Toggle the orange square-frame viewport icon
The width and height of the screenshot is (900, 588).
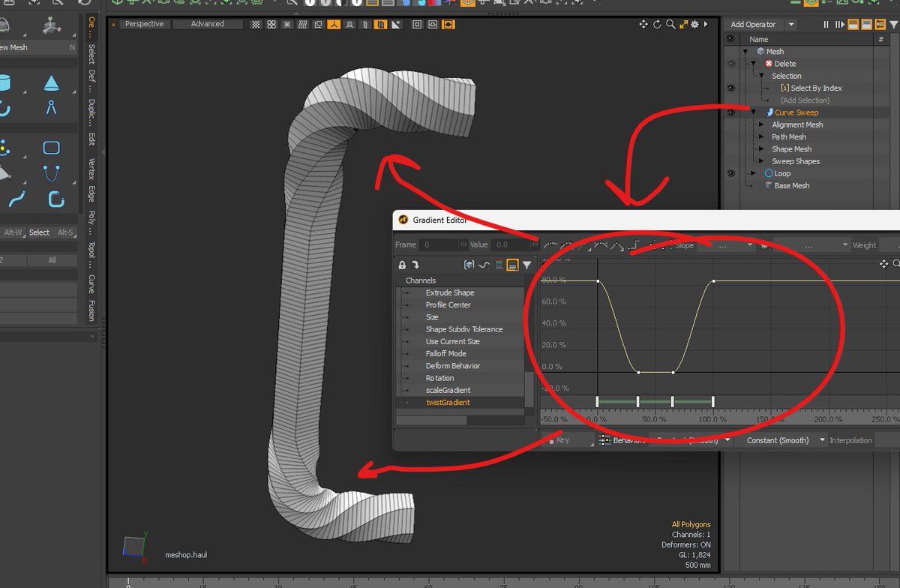click(x=448, y=24)
